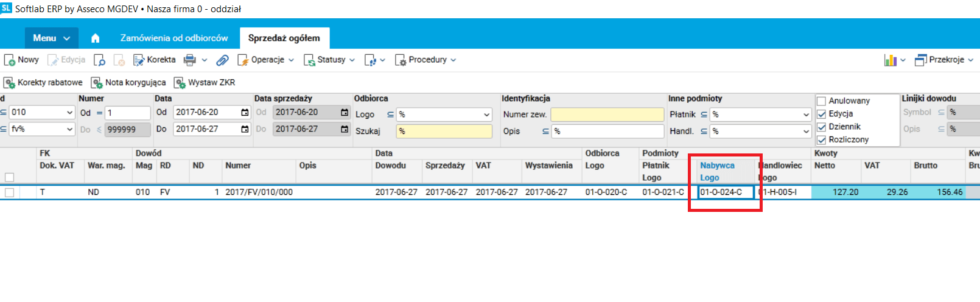Screen dimensions: 980x302
Task: Tick the select-all checkbox in table header
Action: pos(9,177)
